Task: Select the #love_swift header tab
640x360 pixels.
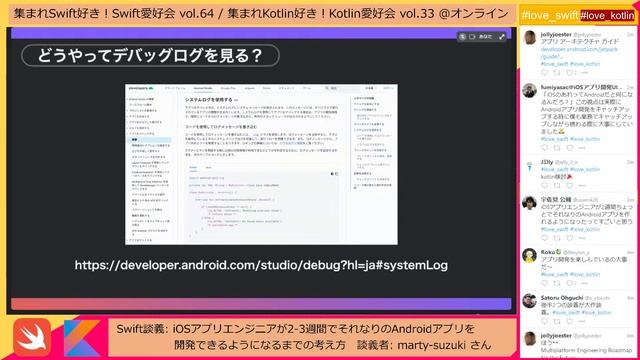Action: pyautogui.click(x=550, y=16)
